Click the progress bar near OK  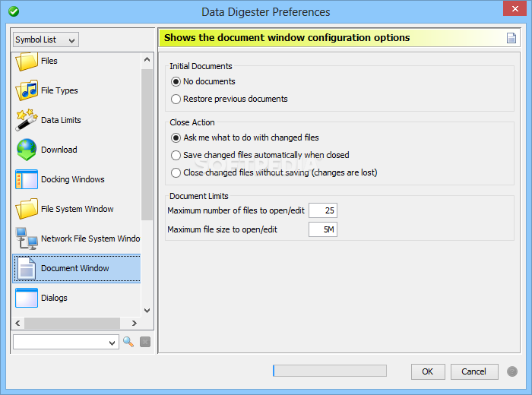point(329,371)
